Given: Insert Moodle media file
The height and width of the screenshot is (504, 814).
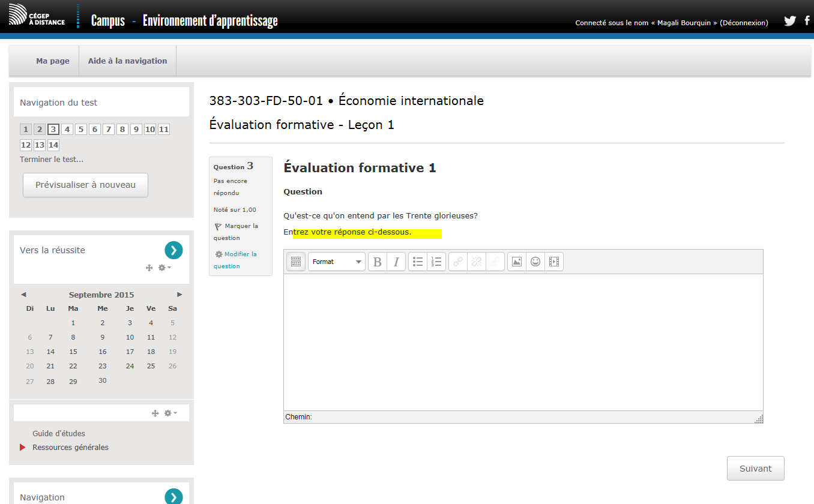Looking at the screenshot, I should [553, 262].
